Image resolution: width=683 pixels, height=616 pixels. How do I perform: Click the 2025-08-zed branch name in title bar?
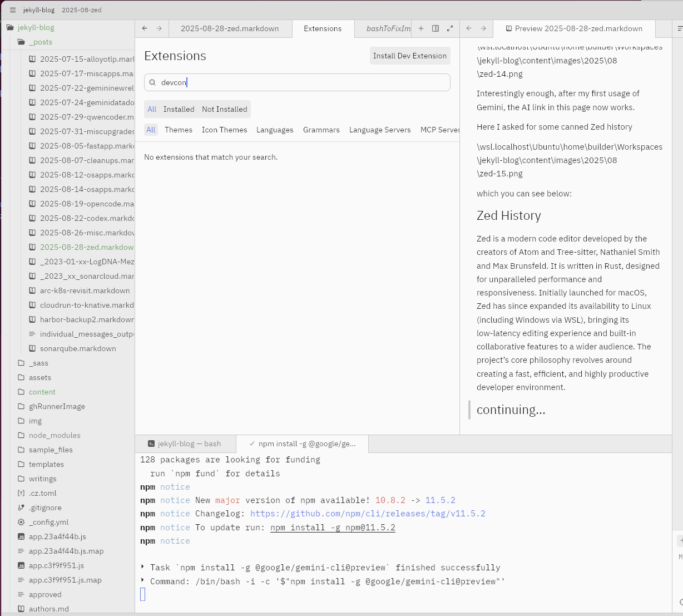pos(82,10)
